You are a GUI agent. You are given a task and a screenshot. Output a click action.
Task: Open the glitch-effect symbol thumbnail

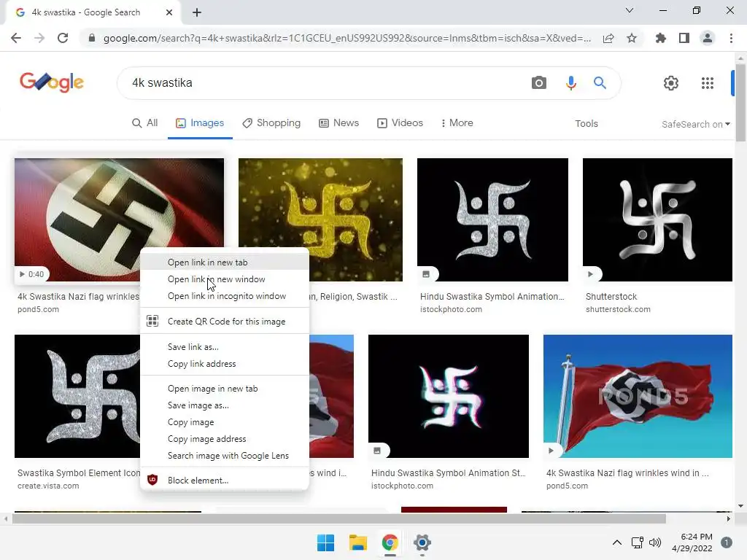(x=449, y=396)
